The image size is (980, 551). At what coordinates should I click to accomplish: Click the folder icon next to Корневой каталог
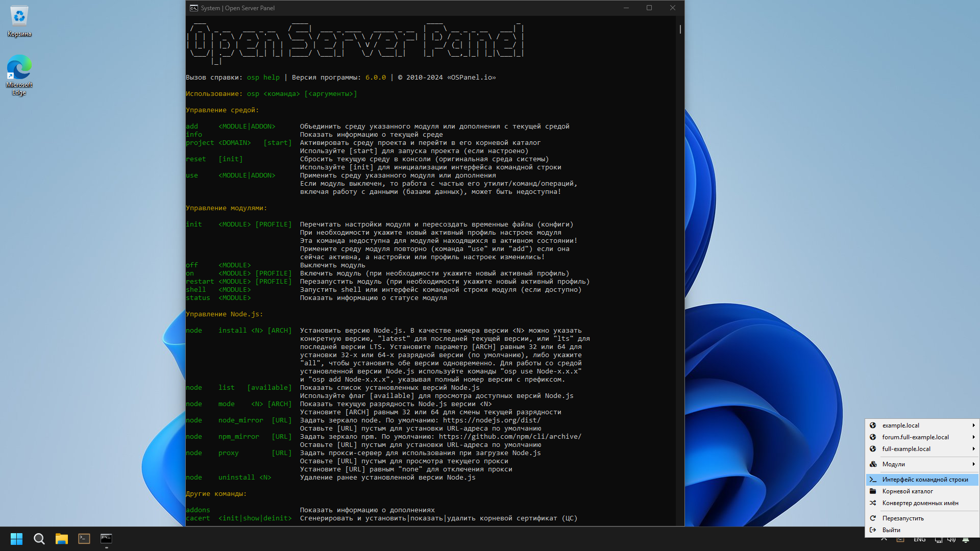(x=873, y=491)
